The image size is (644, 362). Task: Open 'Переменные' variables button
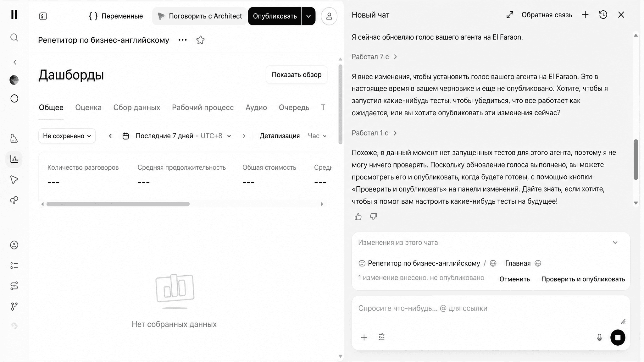tap(116, 16)
